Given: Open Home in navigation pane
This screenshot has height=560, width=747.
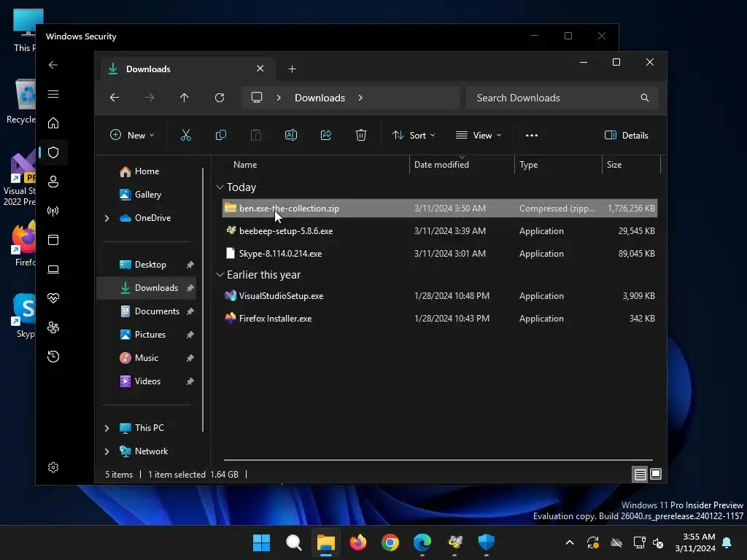Looking at the screenshot, I should tap(147, 171).
